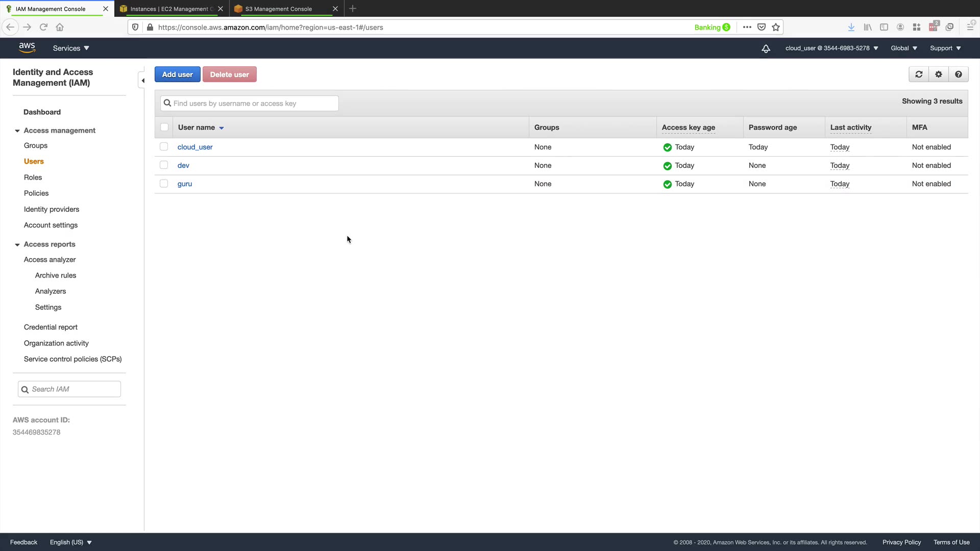Check the box for the dev user
Screen dimensions: 980x551
tap(164, 165)
